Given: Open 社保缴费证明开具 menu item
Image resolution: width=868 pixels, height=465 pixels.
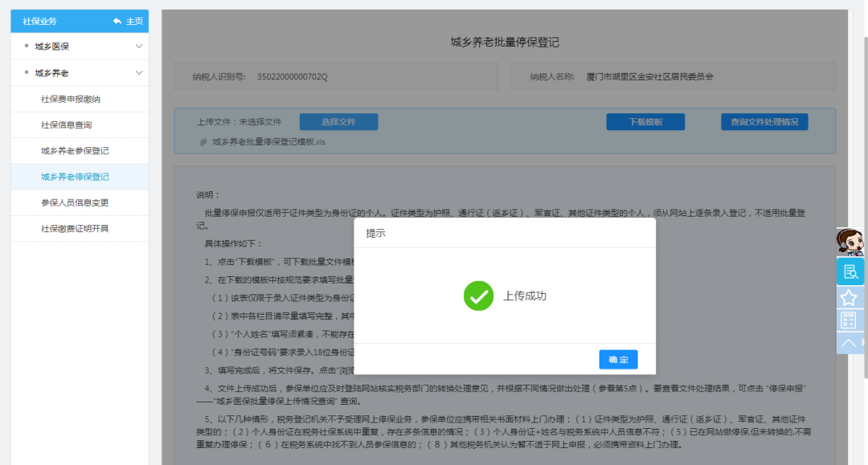Looking at the screenshot, I should (75, 229).
